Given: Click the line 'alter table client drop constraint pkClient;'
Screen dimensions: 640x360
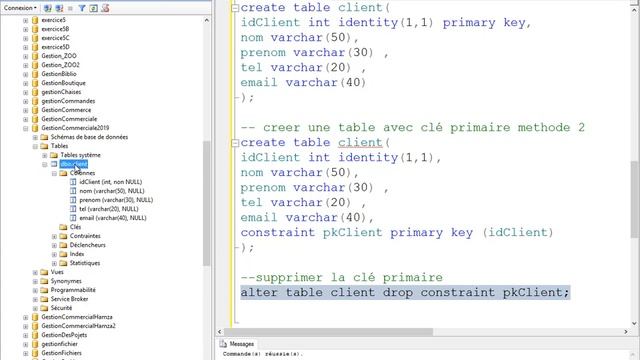Looking at the screenshot, I should pyautogui.click(x=404, y=293).
